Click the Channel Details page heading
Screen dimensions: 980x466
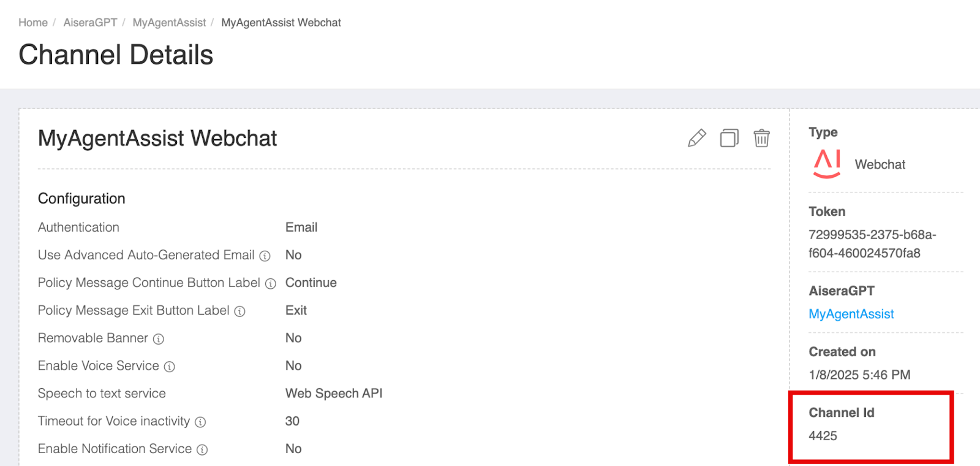pos(116,55)
